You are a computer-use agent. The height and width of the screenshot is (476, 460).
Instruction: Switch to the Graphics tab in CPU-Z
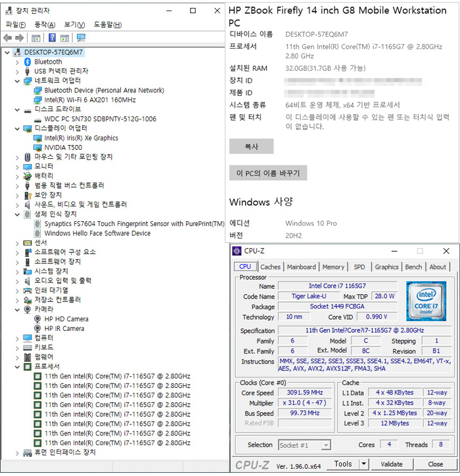pos(386,267)
